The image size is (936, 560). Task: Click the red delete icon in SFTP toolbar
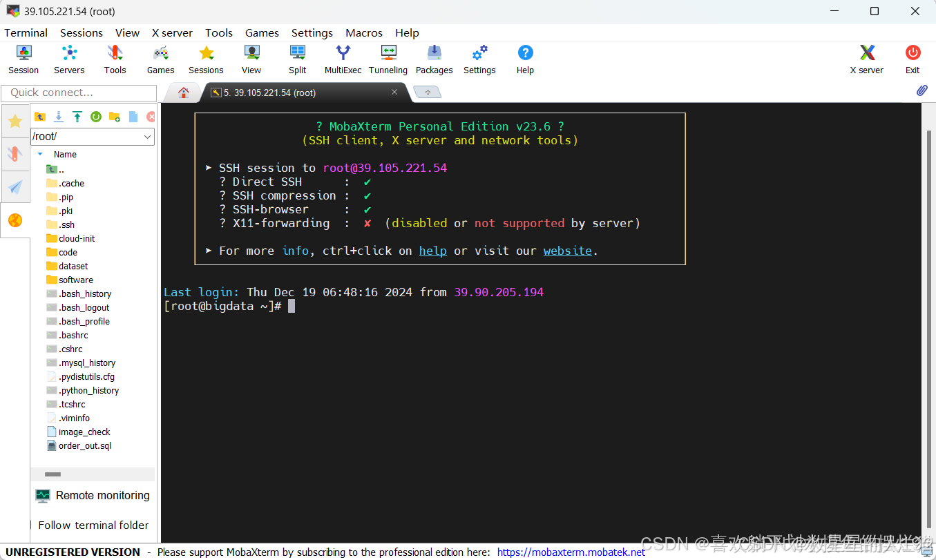[x=151, y=117]
